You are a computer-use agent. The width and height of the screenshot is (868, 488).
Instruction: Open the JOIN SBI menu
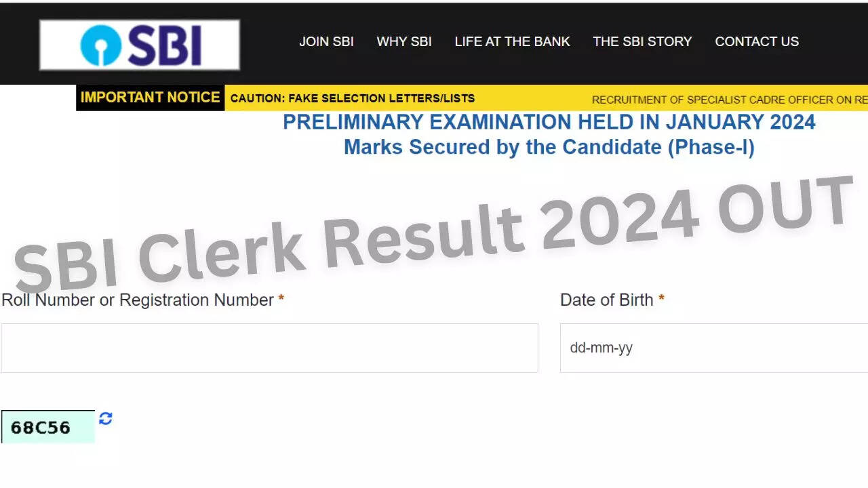click(327, 41)
